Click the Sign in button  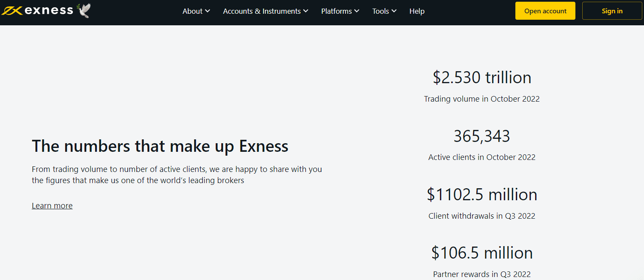(612, 10)
